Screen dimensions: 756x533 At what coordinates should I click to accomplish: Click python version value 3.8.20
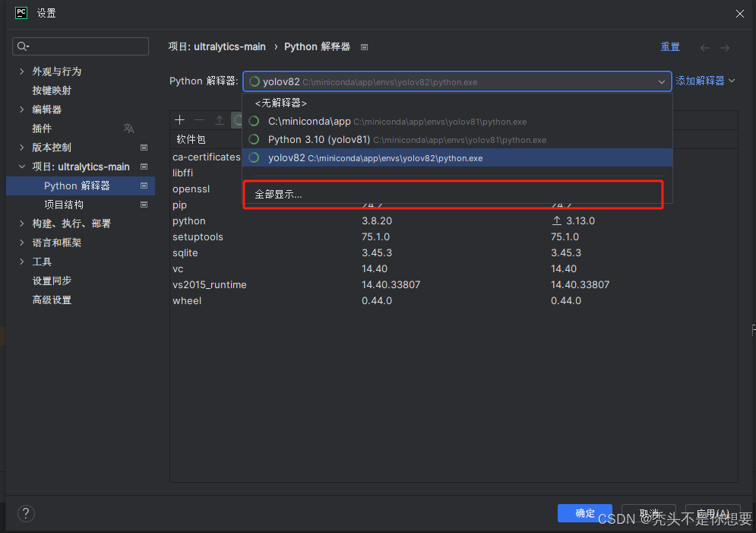[x=377, y=221]
